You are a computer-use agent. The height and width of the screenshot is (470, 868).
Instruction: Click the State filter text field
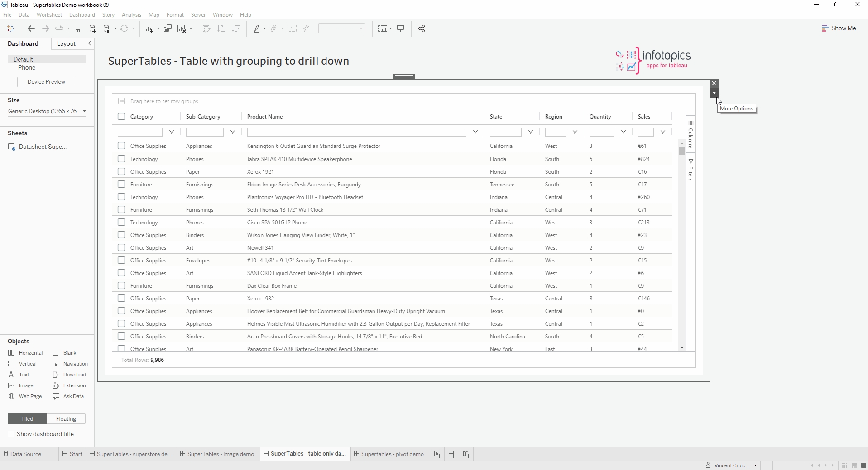point(505,132)
